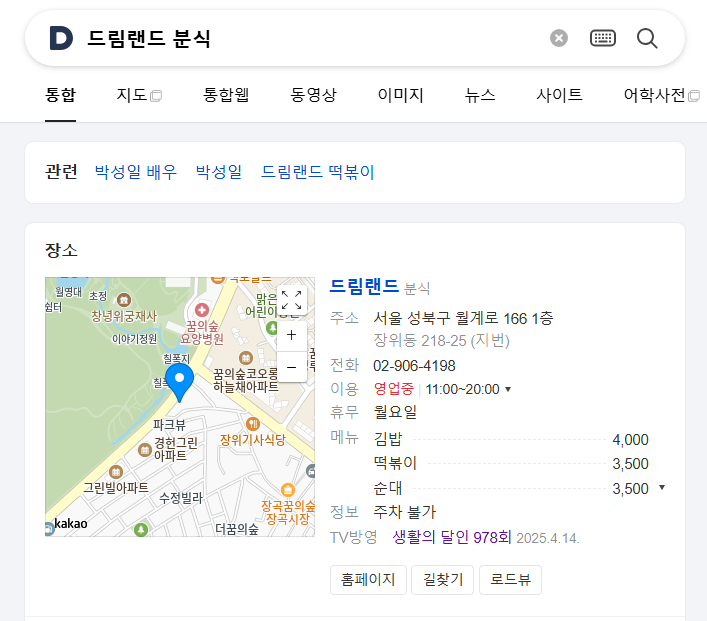Clear the search text with X icon
The image size is (707, 621).
(559, 38)
